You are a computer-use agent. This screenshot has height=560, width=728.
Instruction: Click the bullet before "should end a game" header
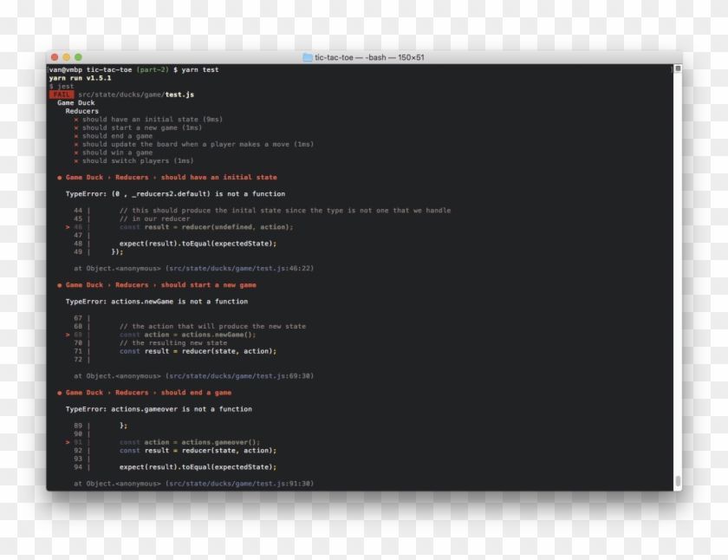[x=59, y=393]
